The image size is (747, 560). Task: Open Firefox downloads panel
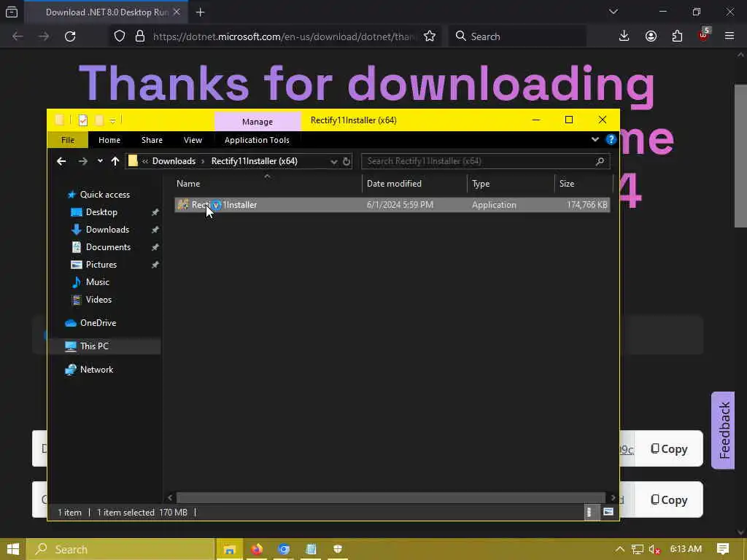tap(624, 36)
